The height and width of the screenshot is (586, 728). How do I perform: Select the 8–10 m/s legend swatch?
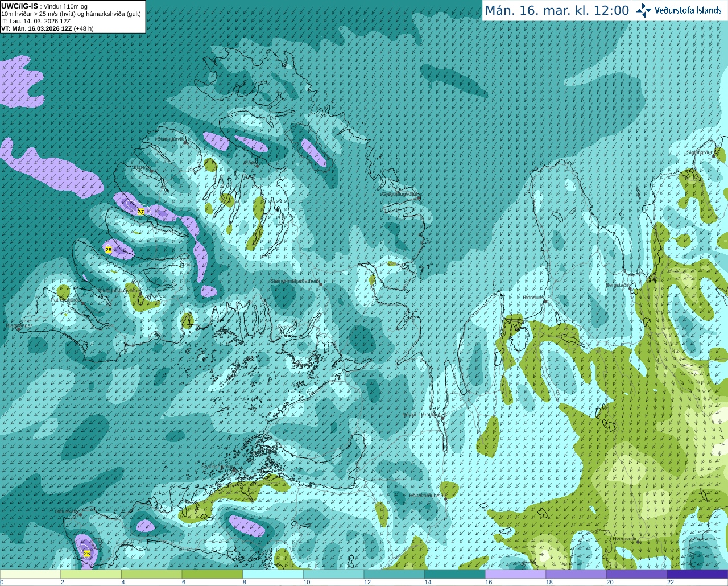[273, 574]
